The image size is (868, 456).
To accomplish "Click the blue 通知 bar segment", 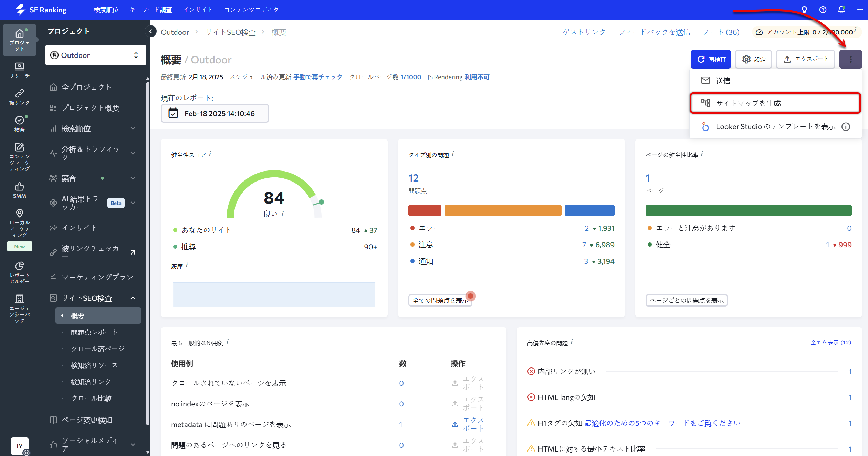I will click(589, 210).
